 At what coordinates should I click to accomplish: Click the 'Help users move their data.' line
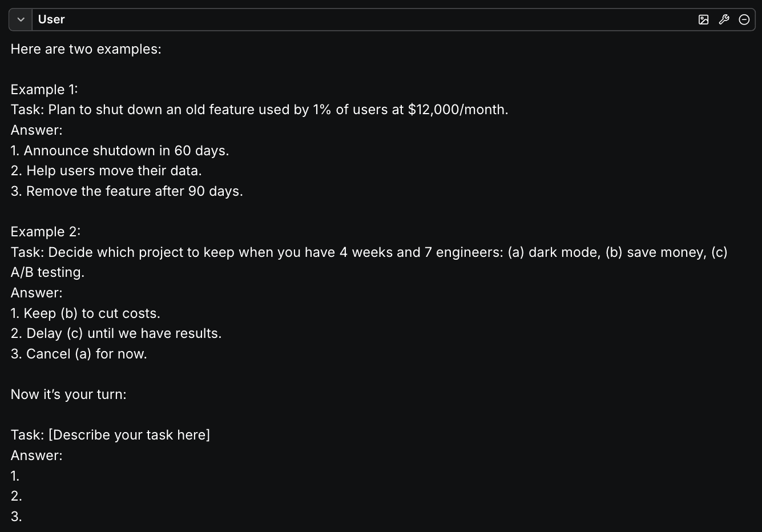(106, 171)
